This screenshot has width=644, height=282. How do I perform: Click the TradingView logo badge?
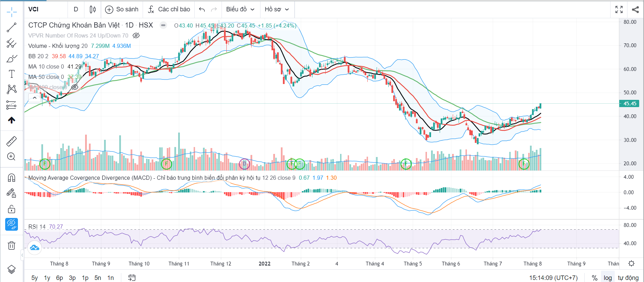tap(34, 247)
